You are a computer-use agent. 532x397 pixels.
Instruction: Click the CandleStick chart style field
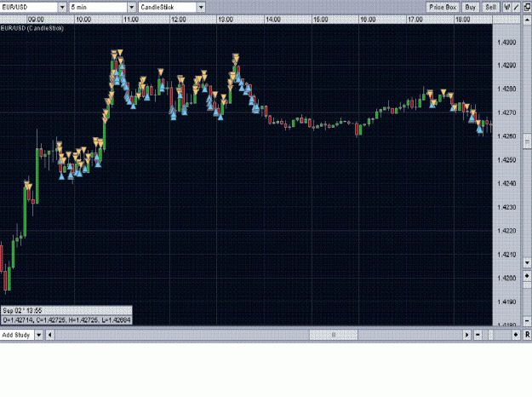[x=168, y=7]
